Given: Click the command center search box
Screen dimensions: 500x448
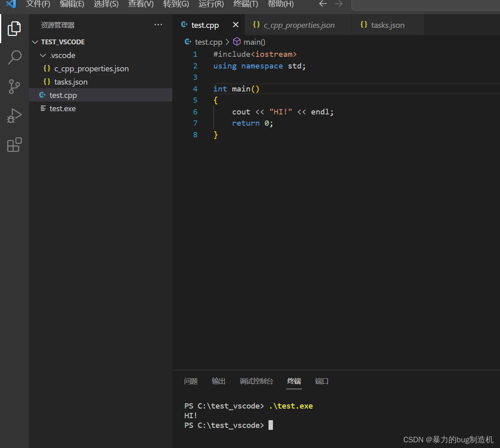Looking at the screenshot, I should coord(426,4).
